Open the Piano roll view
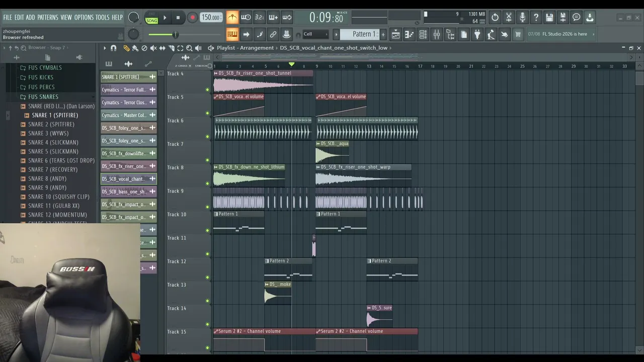644x362 pixels. [410, 34]
